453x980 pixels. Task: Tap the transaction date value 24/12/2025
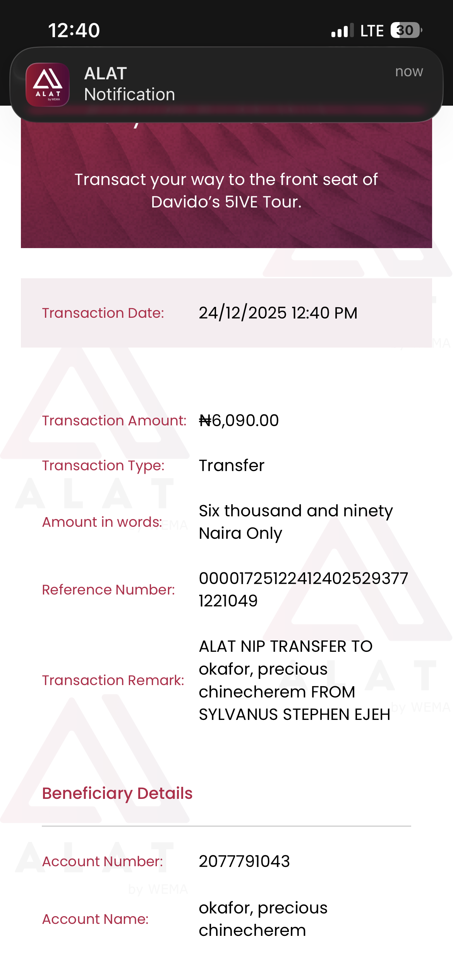coord(278,313)
